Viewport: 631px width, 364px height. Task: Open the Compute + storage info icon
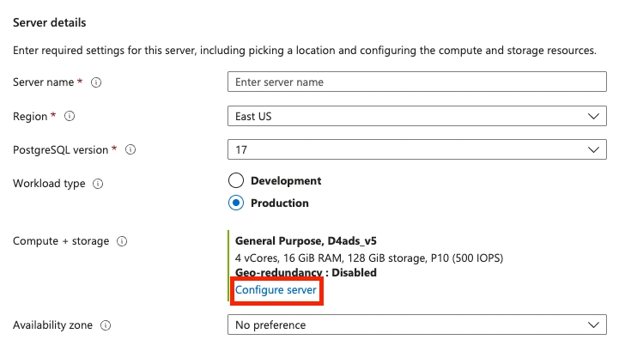pos(122,242)
